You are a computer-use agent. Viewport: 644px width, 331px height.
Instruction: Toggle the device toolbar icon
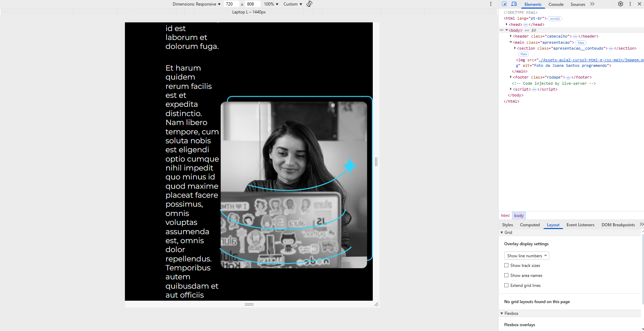[x=514, y=4]
